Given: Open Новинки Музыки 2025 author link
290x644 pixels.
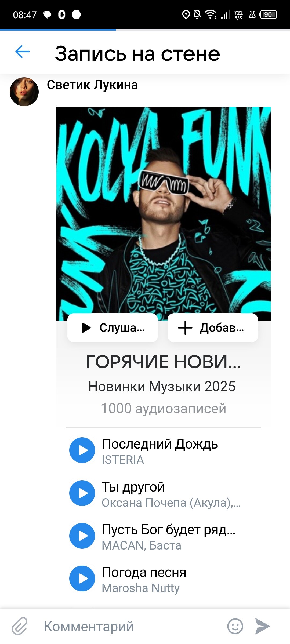Looking at the screenshot, I should coord(162,387).
